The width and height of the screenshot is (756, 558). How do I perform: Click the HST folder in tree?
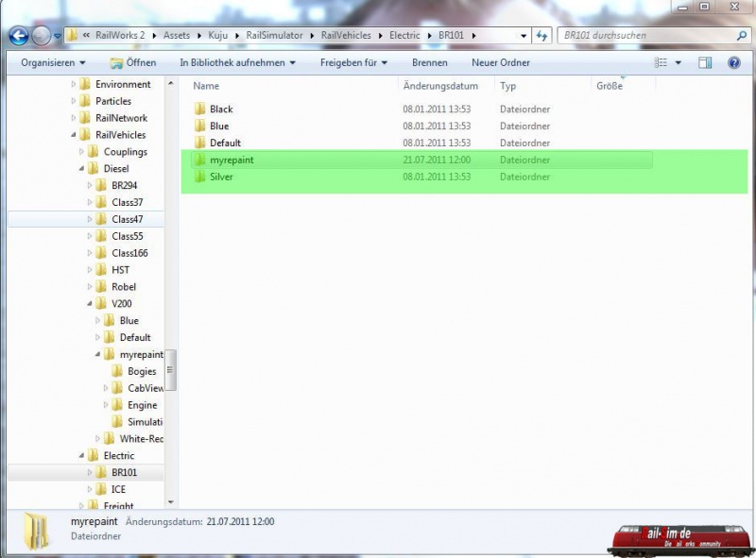pos(121,270)
